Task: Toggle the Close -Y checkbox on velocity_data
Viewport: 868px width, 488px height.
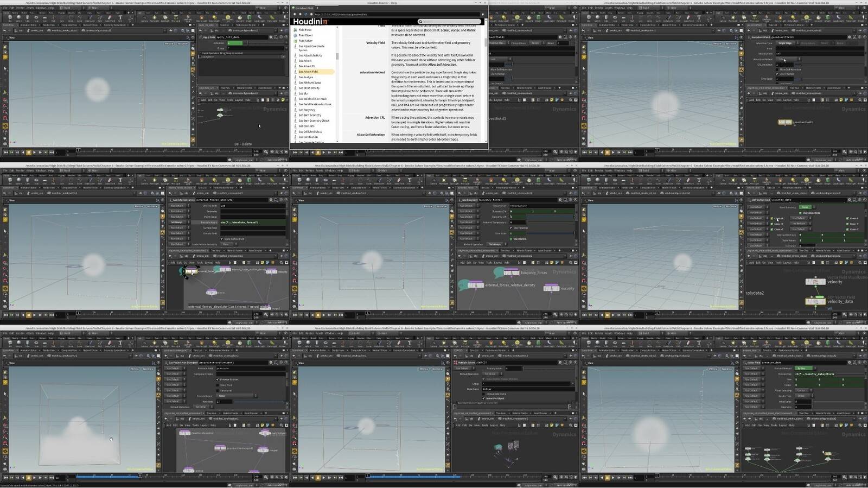Action: coord(847,224)
